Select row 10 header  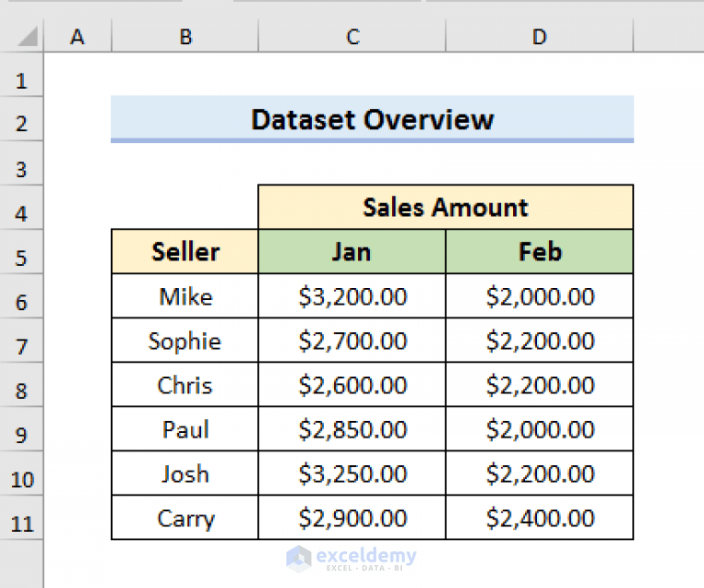coord(21,473)
